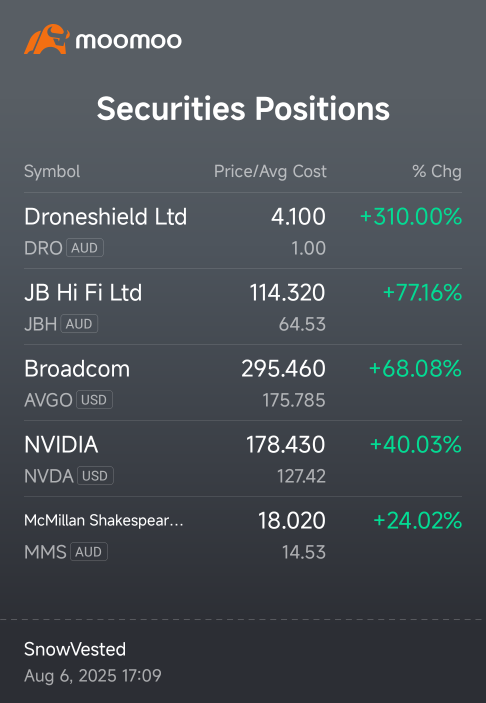The image size is (486, 703).
Task: Click the moomoo wordmark text
Action: [129, 41]
